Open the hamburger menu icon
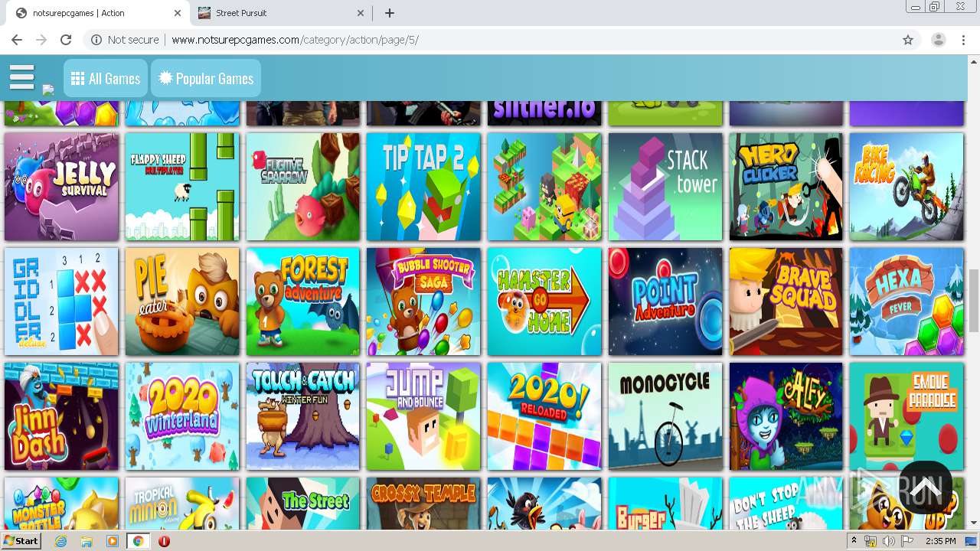This screenshot has width=980, height=551. click(21, 77)
